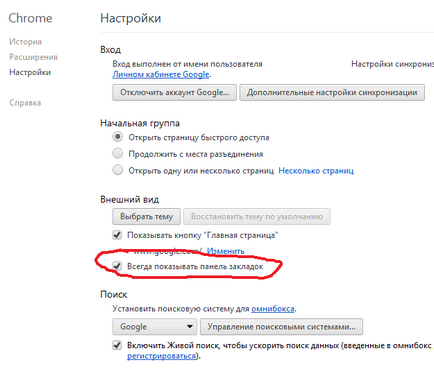Image resolution: width=434 pixels, height=374 pixels.
Task: Follow the Личном кабинете Google link
Action: [161, 74]
